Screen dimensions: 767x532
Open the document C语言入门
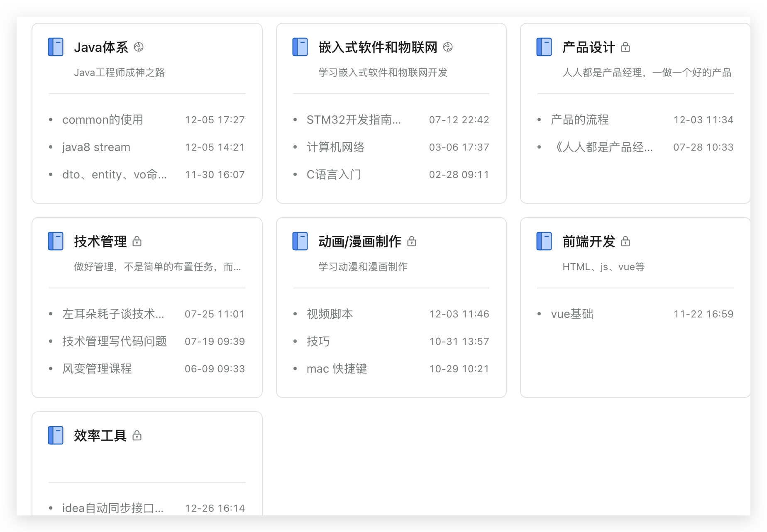click(334, 174)
